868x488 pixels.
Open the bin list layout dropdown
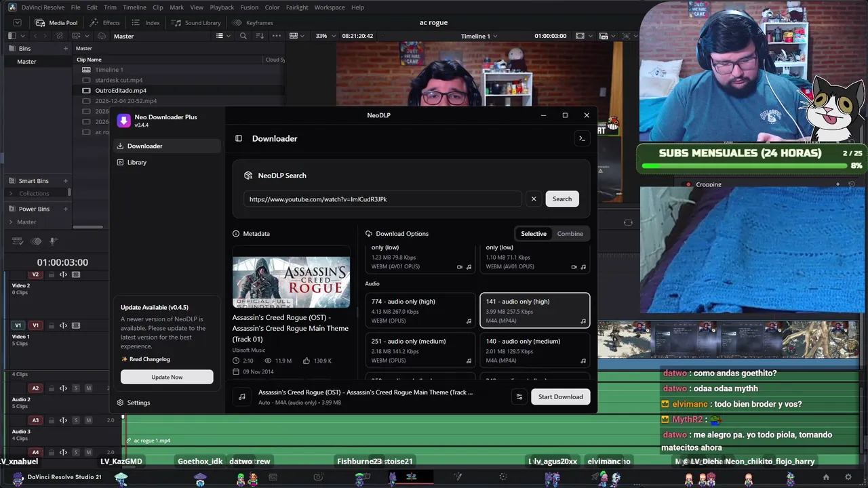[15, 36]
